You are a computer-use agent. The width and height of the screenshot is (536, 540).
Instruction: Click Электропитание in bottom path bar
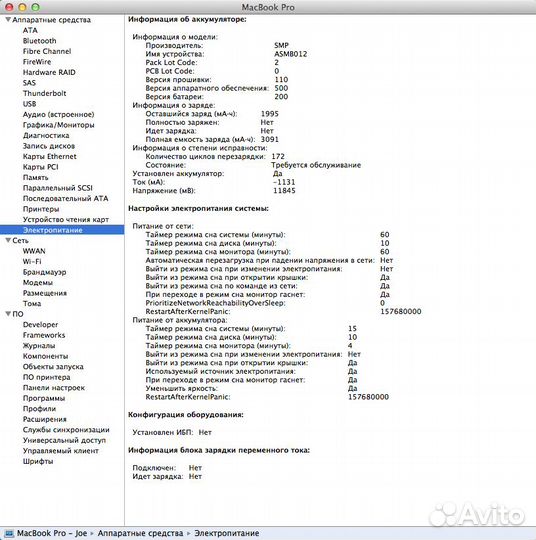point(227,533)
